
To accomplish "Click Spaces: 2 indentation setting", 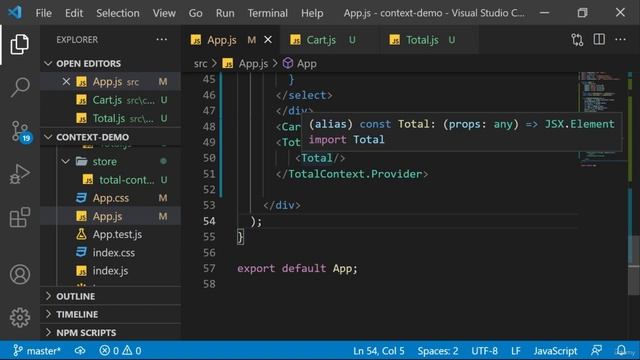I will [438, 351].
